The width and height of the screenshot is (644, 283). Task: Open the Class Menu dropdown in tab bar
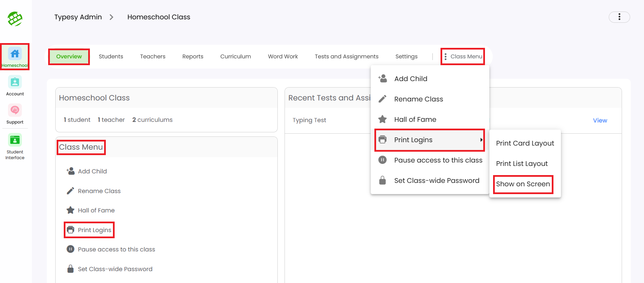tap(463, 57)
